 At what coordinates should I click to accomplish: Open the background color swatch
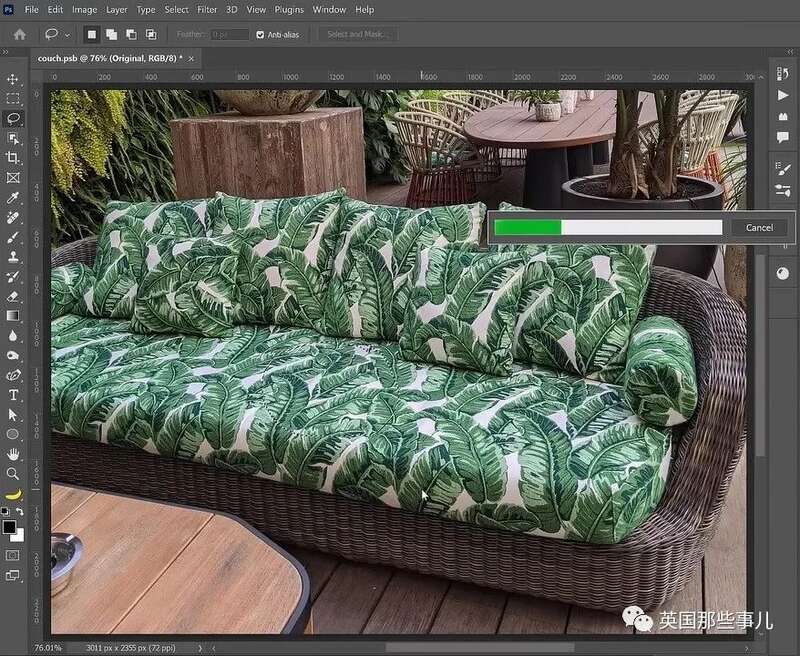pos(19,536)
